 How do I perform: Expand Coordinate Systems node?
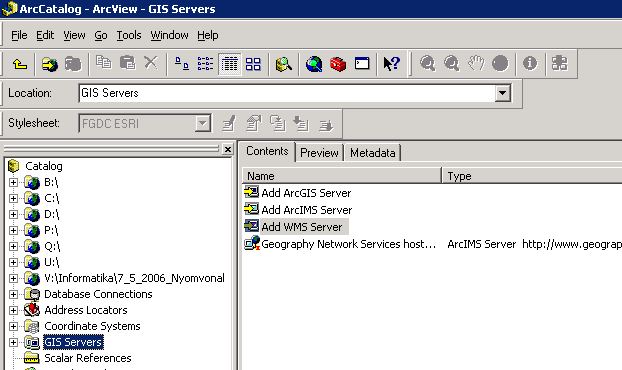coord(13,326)
